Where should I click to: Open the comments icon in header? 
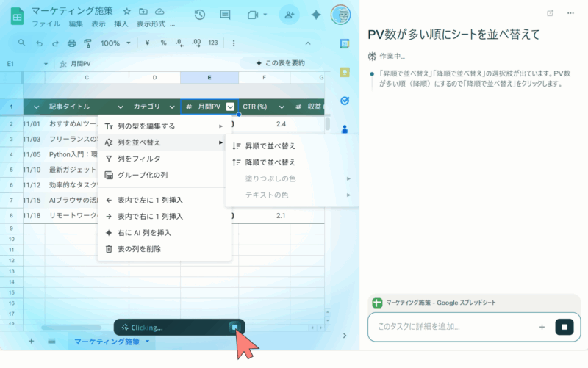pos(225,15)
